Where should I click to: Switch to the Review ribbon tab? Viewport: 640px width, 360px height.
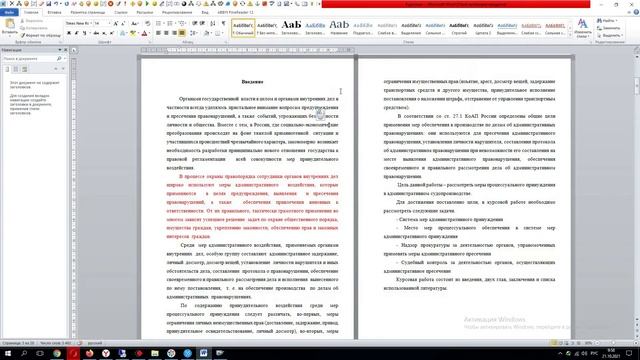pyautogui.click(x=177, y=13)
